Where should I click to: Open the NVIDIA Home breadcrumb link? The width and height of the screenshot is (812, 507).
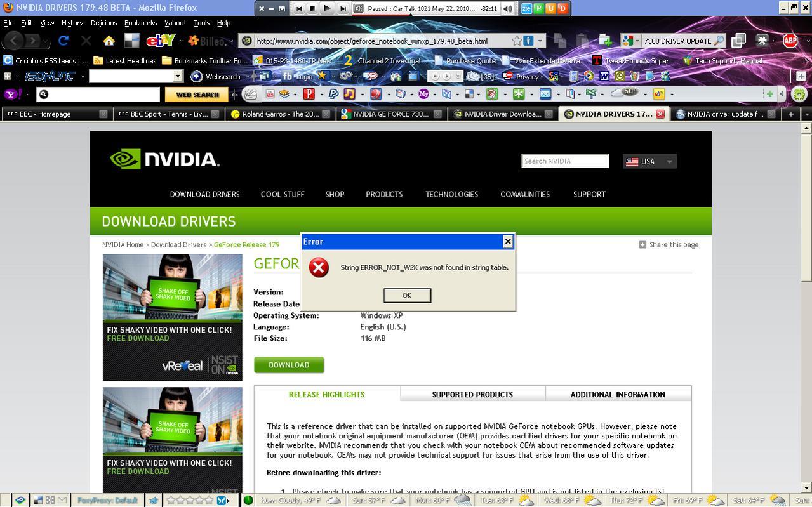tap(123, 244)
